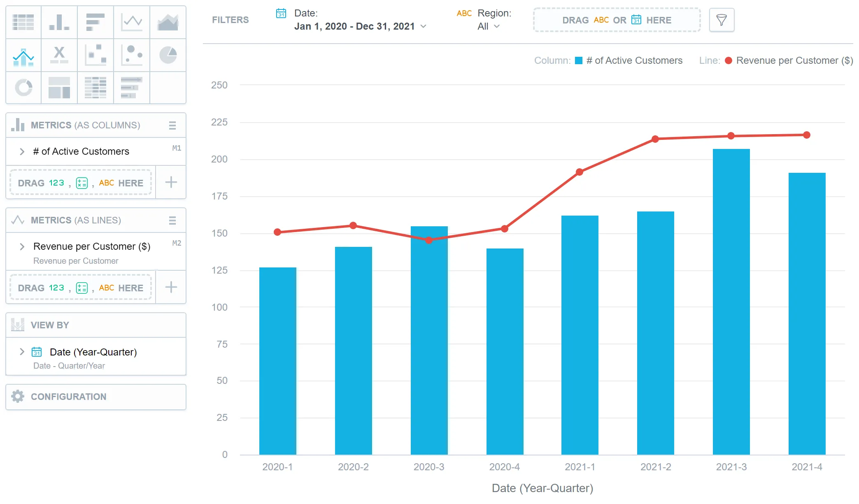Add another metric as columns

tap(170, 182)
